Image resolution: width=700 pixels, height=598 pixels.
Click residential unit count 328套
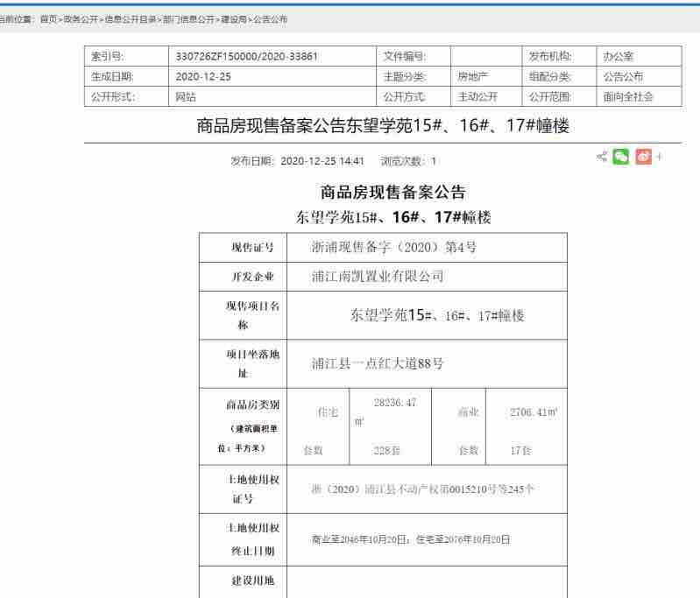coord(386,450)
